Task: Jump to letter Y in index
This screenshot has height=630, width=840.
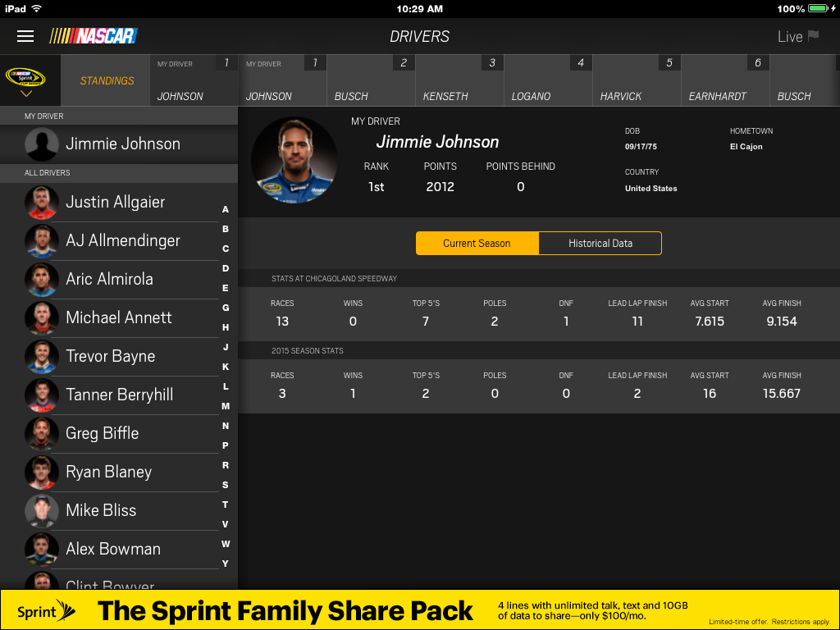Action: tap(226, 564)
